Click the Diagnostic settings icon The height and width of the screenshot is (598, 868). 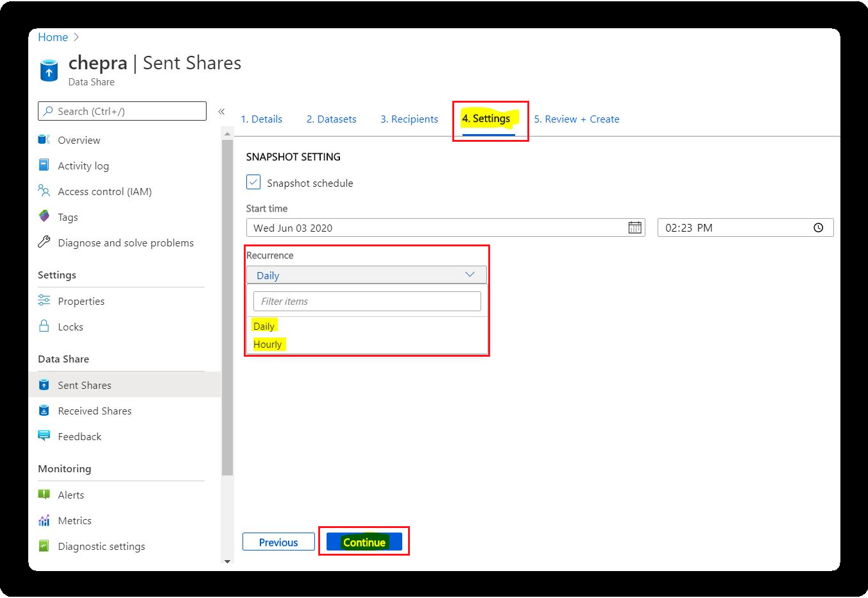(44, 545)
